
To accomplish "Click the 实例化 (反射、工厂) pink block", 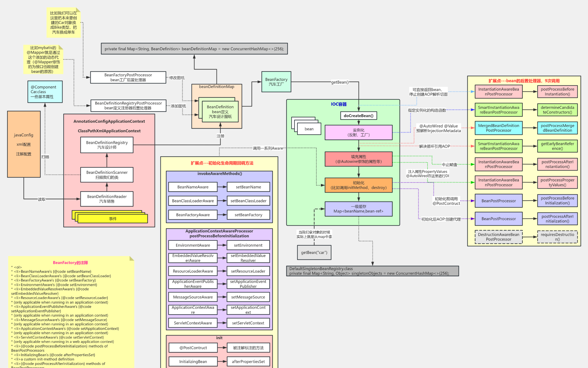I will pyautogui.click(x=358, y=132).
